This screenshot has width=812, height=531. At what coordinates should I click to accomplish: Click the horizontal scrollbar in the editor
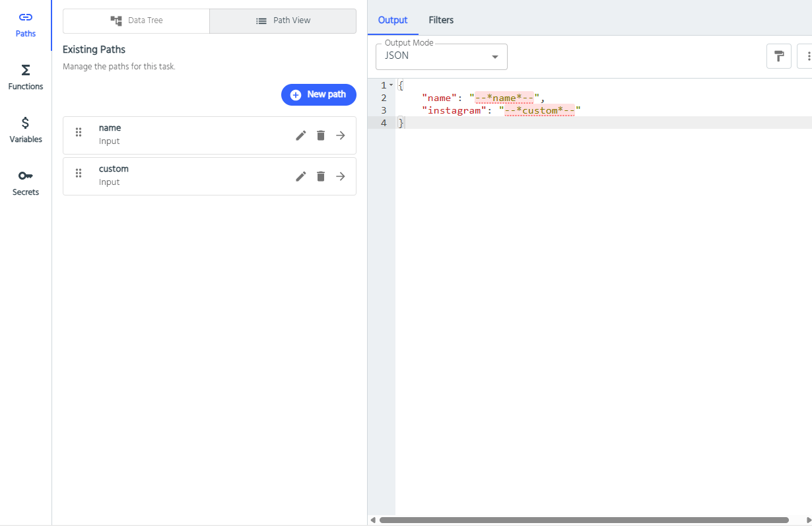coord(584,520)
